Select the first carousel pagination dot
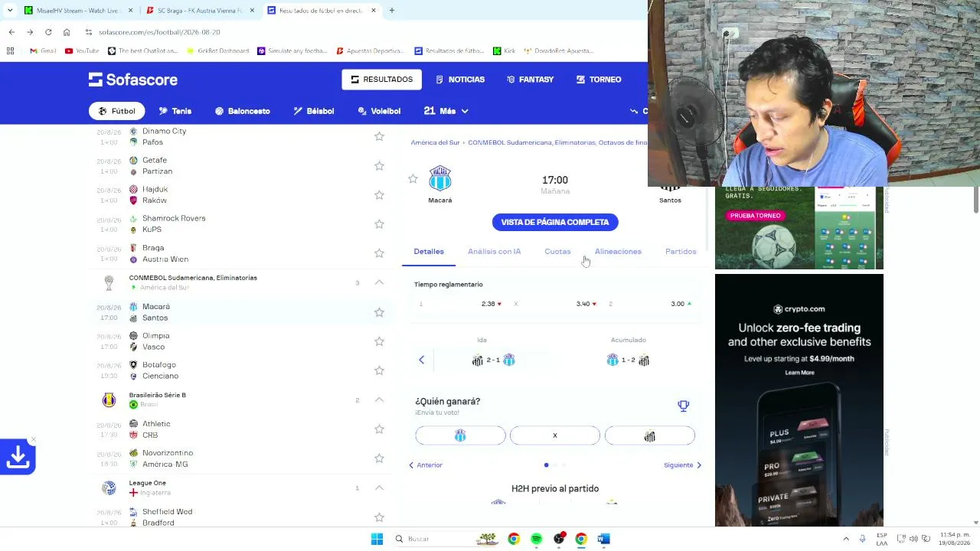This screenshot has height=551, width=980. pos(546,465)
